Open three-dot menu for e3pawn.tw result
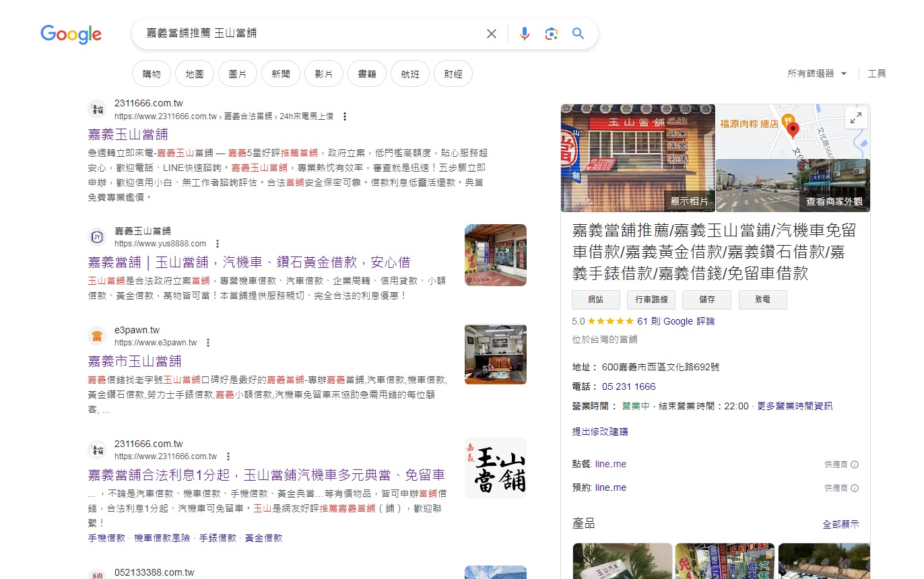924x579 pixels. coord(208,343)
